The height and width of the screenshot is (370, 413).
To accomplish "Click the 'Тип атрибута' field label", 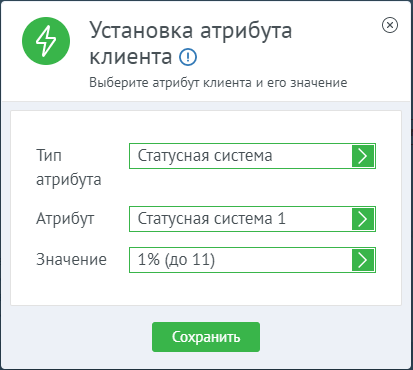I will point(69,168).
